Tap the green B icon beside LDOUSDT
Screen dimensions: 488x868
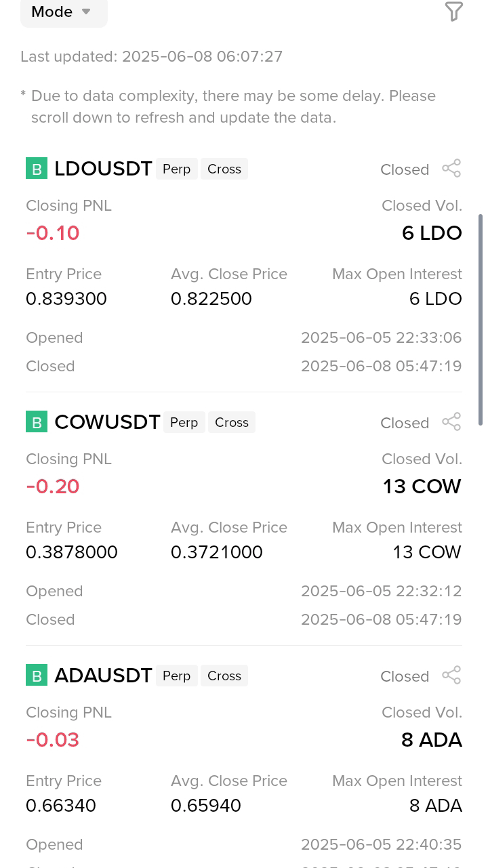[x=37, y=169]
